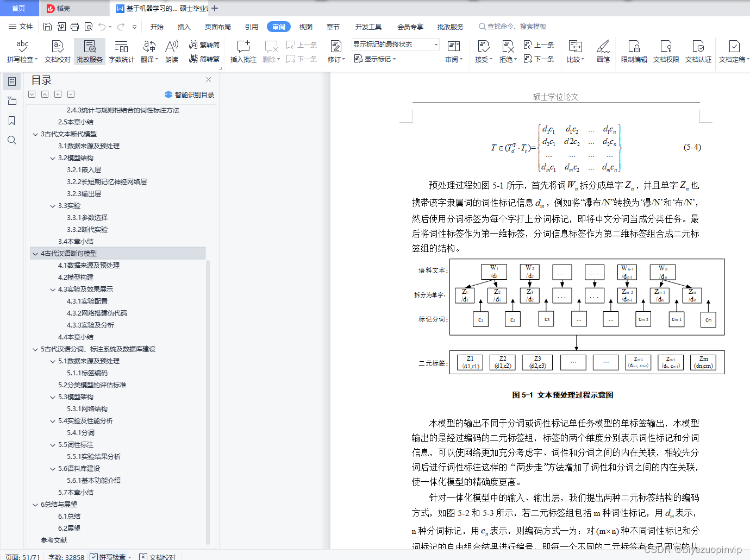Open the 批改服务 correction service
750x560 pixels.
[x=90, y=52]
